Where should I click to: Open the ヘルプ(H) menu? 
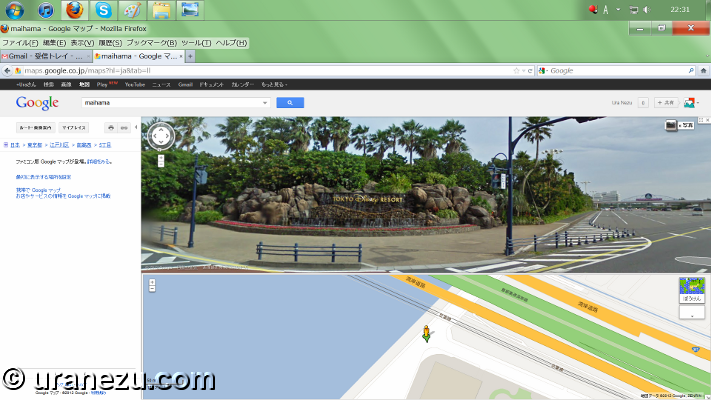pos(231,43)
